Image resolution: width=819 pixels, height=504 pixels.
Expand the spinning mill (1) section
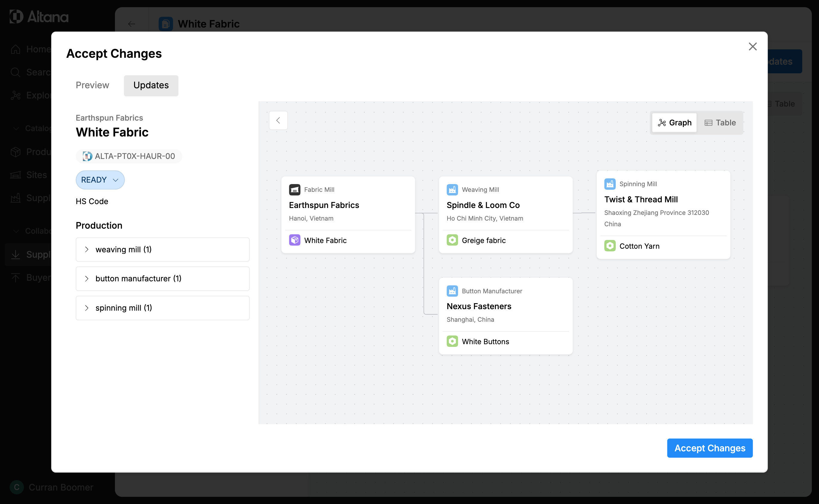[x=162, y=308]
